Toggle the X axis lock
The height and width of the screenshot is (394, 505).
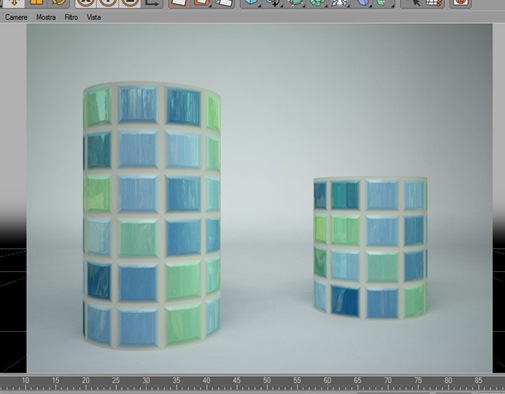click(x=86, y=3)
